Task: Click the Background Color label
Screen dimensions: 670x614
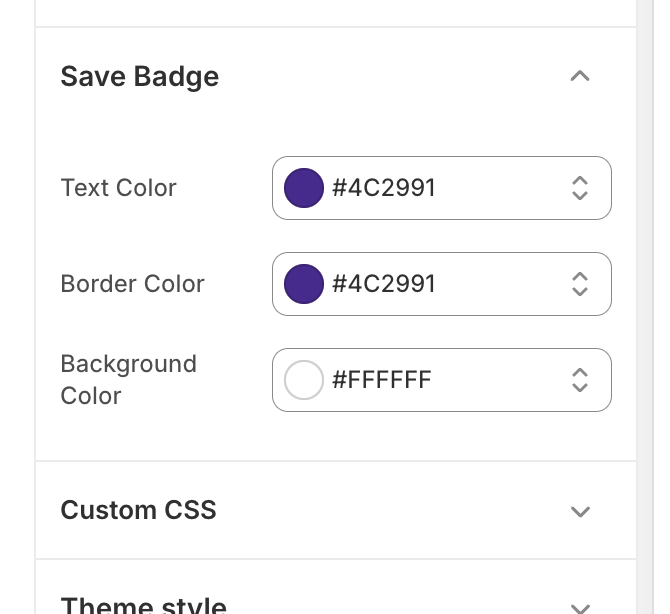Action: [x=128, y=380]
